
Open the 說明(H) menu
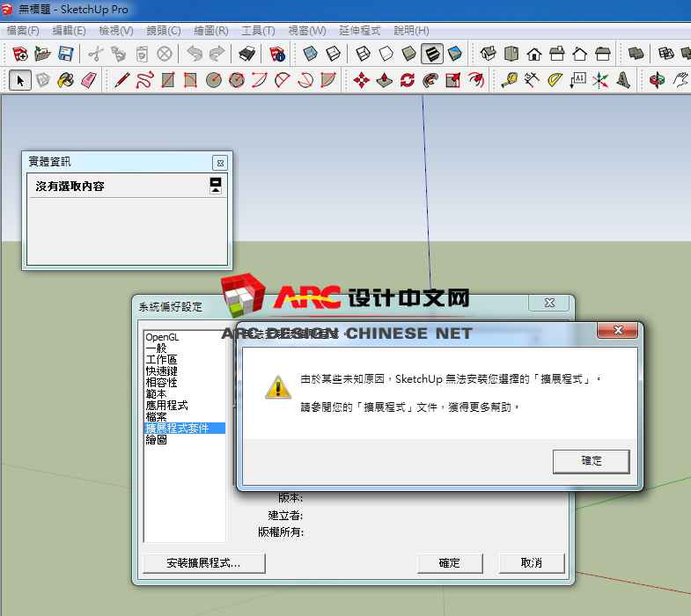tap(411, 31)
